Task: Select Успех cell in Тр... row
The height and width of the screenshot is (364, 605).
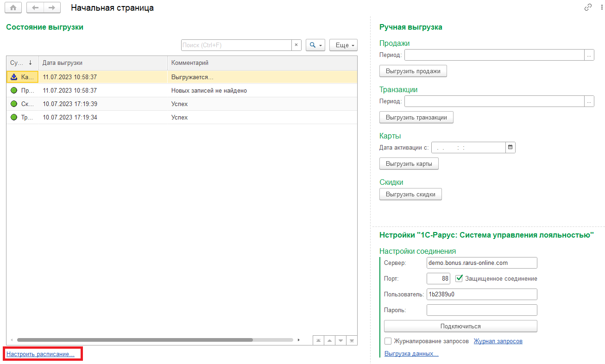Action: click(x=262, y=117)
